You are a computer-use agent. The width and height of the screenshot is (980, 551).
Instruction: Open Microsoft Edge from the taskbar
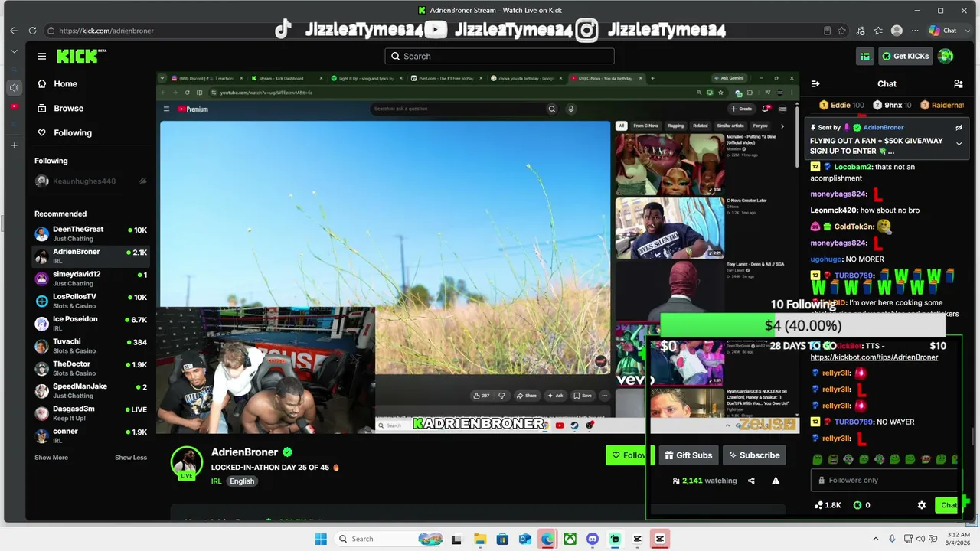coord(547,539)
